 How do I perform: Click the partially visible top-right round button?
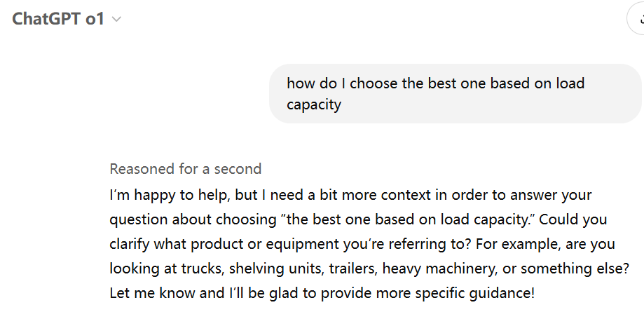(636, 19)
